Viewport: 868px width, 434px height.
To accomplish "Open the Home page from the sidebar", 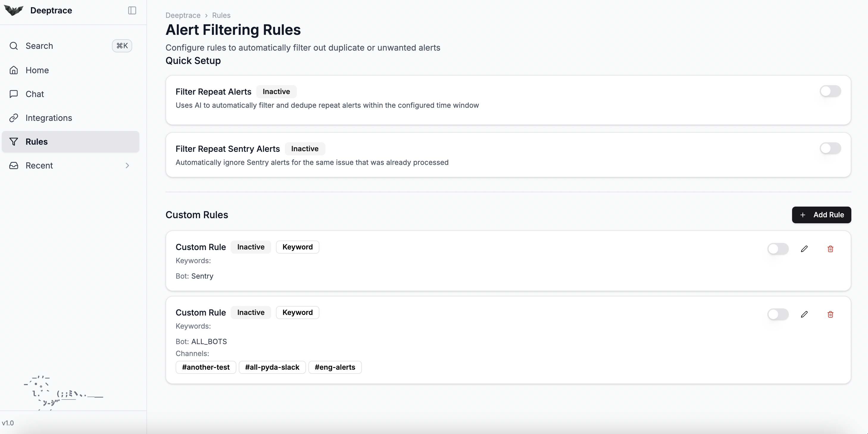I will click(37, 70).
